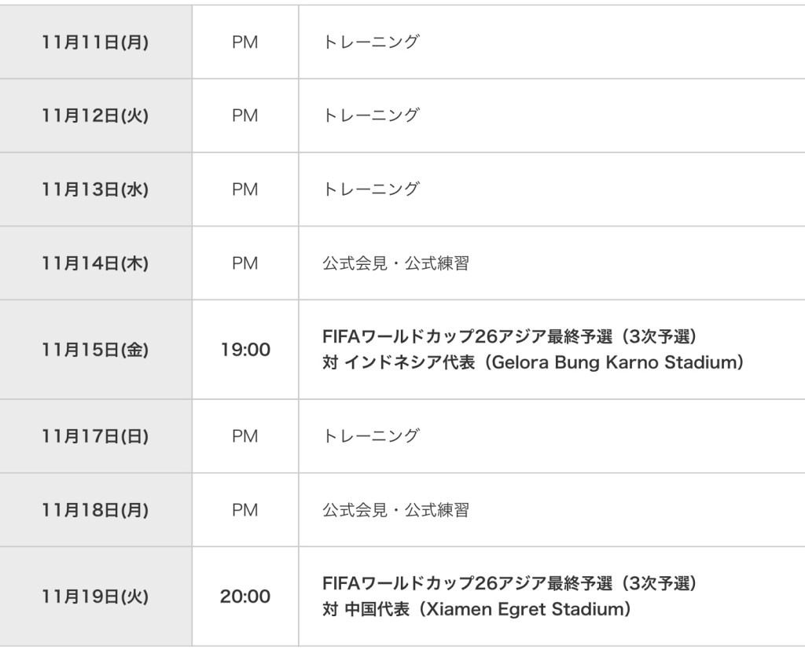Click the 11月12日(火) date cell
Viewport: 805px width, 672px height.
[95, 116]
